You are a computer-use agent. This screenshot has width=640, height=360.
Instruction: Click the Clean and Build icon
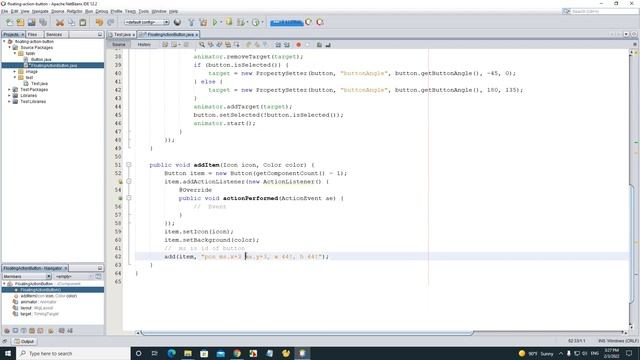[x=203, y=22]
